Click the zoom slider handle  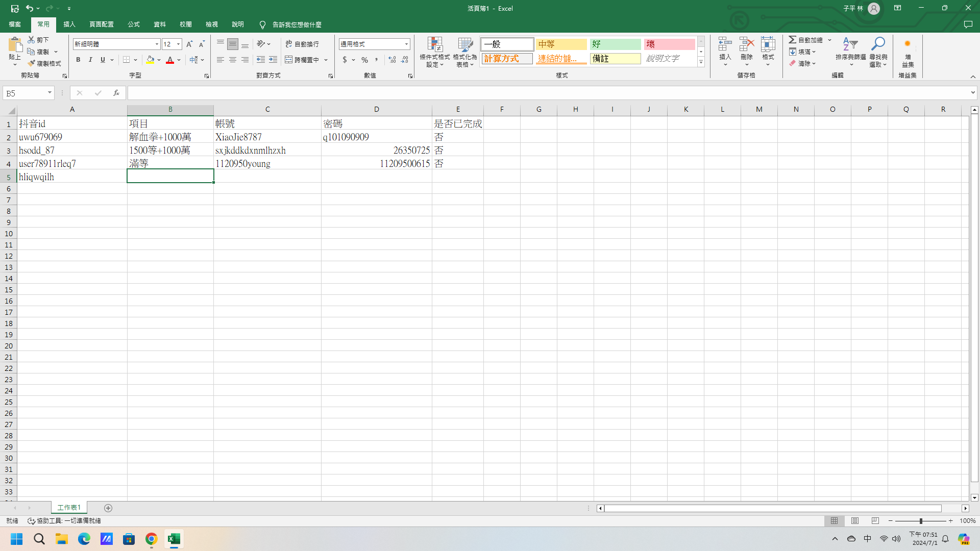point(921,521)
